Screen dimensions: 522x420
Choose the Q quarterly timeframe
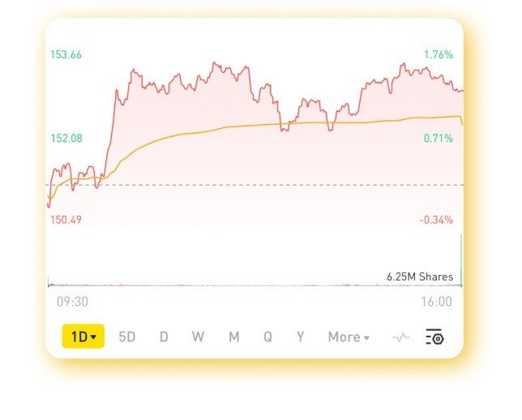pyautogui.click(x=267, y=337)
